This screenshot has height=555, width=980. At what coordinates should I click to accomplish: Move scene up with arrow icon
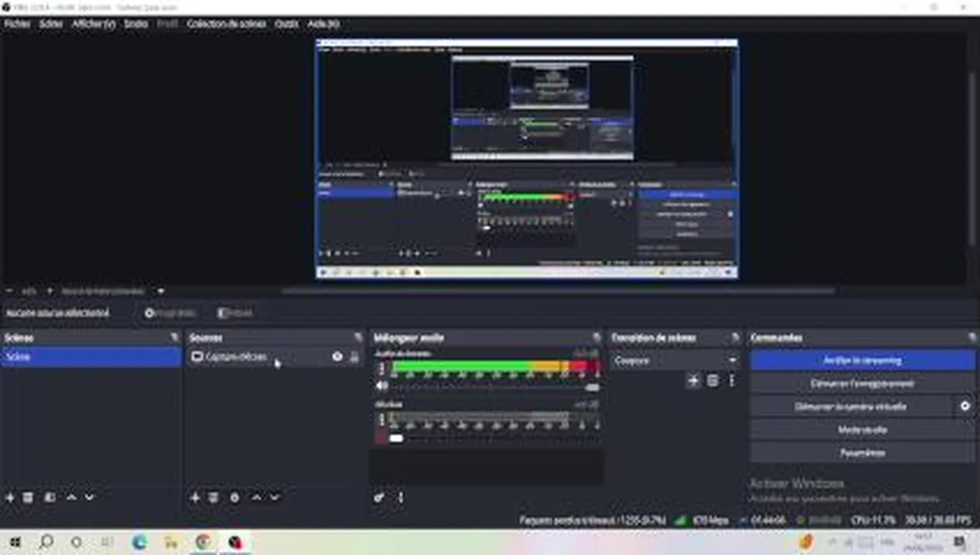[x=71, y=498]
